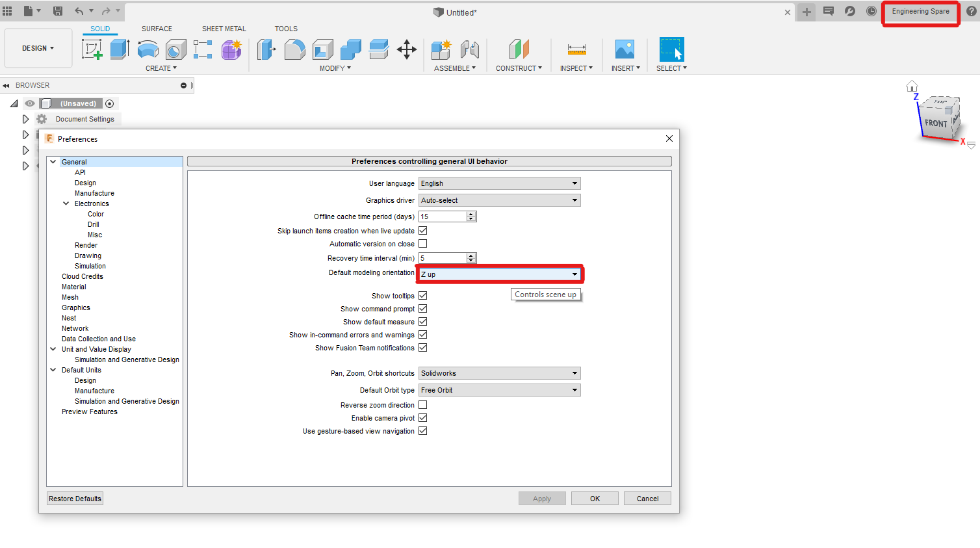Select the Rectangular Pattern tool
The image size is (980, 548).
203,49
